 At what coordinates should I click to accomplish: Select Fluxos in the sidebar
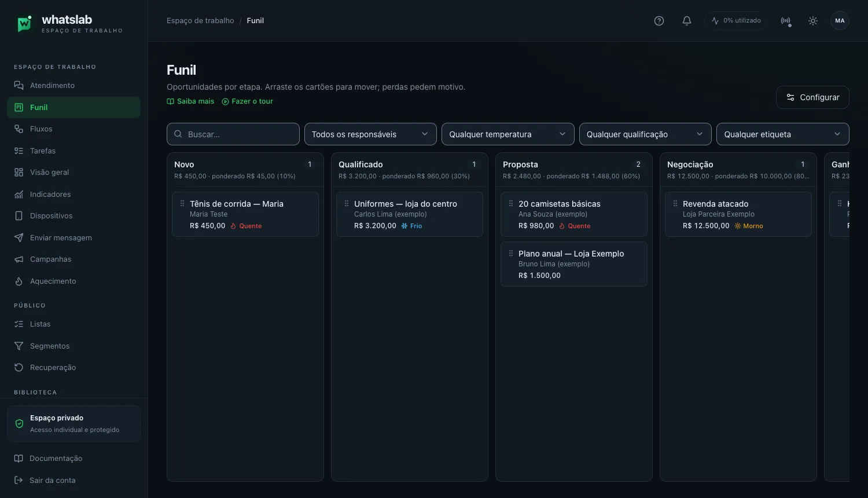[73, 129]
